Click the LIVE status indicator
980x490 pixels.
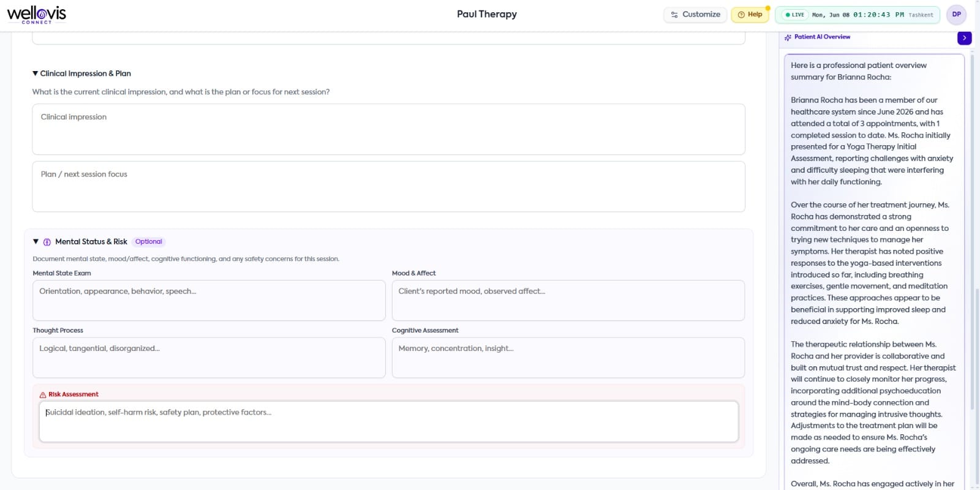pos(794,15)
